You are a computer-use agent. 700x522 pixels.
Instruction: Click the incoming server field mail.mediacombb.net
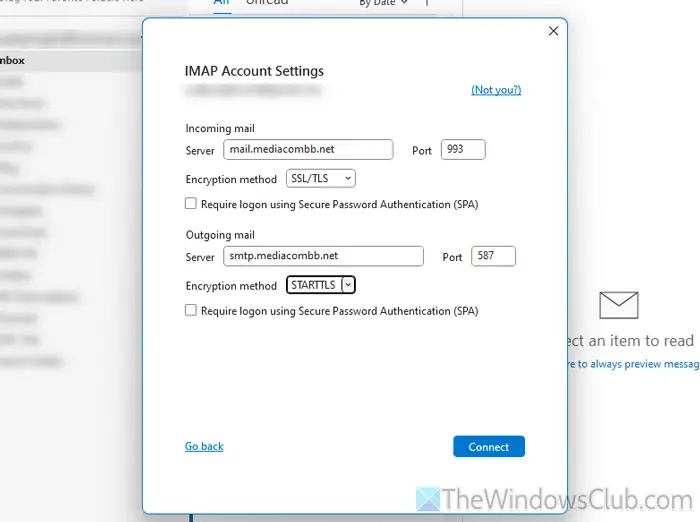pos(307,150)
